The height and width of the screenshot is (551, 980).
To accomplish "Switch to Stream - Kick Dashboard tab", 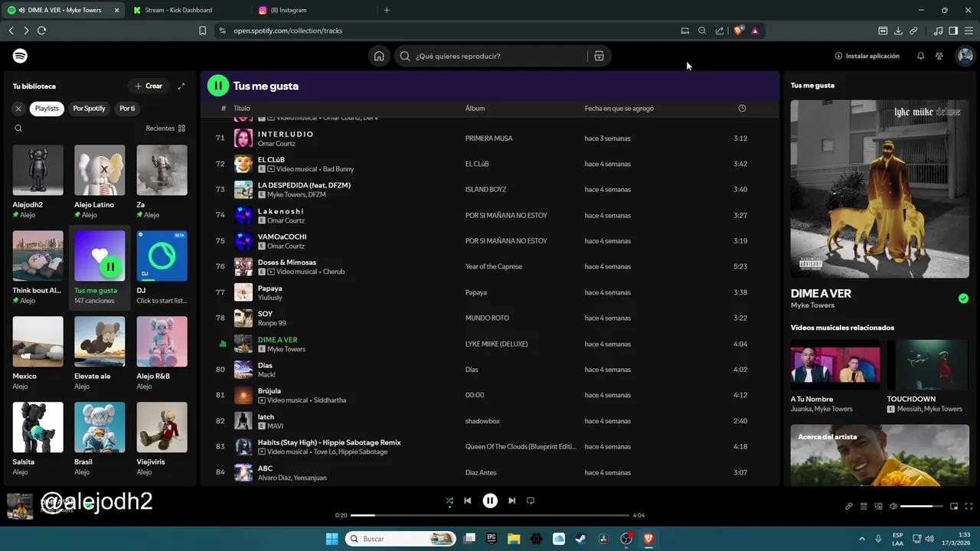I will point(188,10).
